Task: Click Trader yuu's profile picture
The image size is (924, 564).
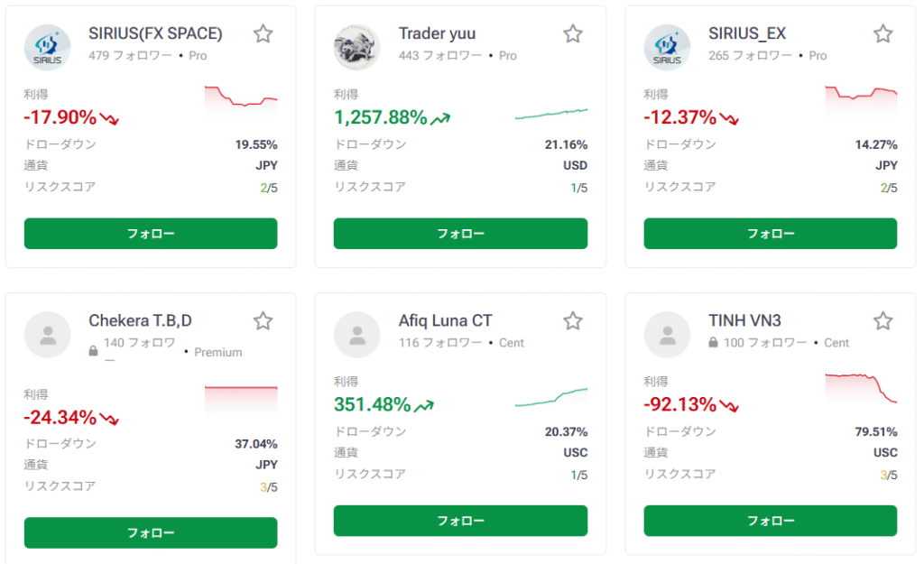Action: pos(357,47)
